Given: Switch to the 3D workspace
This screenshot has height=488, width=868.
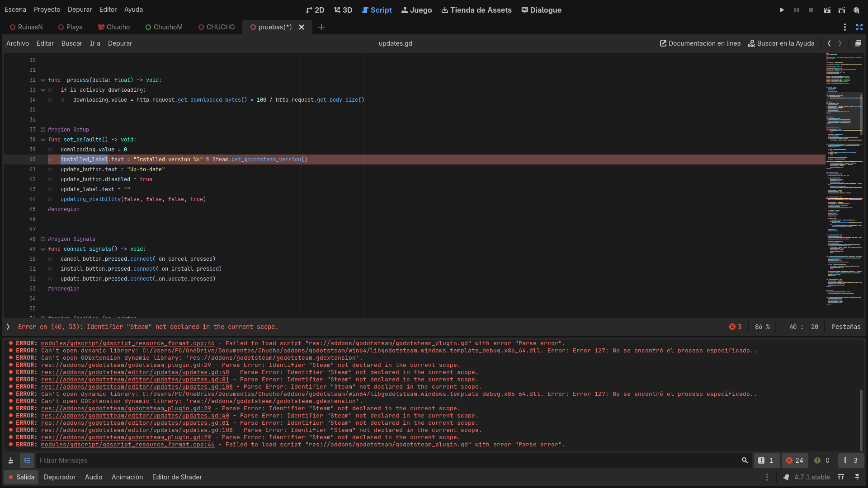Looking at the screenshot, I should click(343, 10).
